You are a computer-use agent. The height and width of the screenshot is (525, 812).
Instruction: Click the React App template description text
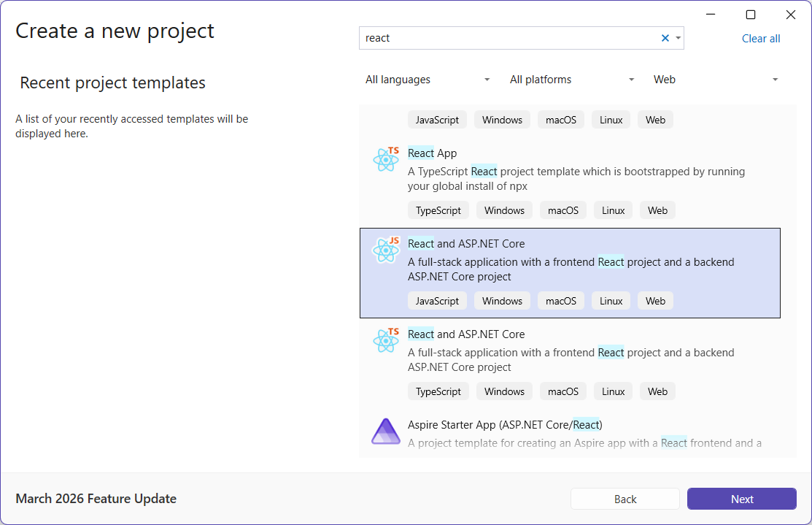coord(576,178)
